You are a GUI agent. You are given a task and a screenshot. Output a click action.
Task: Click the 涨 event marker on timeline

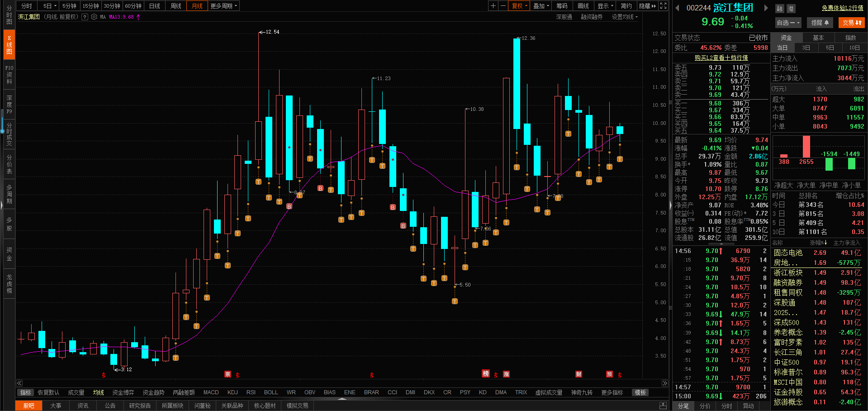tap(507, 374)
